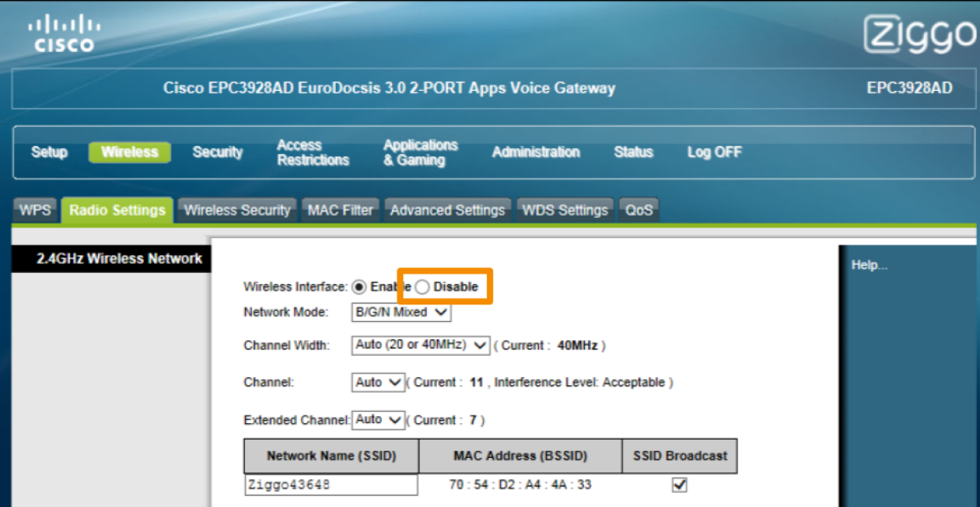Viewport: 980px width, 507px height.
Task: Open Access Restrictions menu
Action: [x=313, y=153]
